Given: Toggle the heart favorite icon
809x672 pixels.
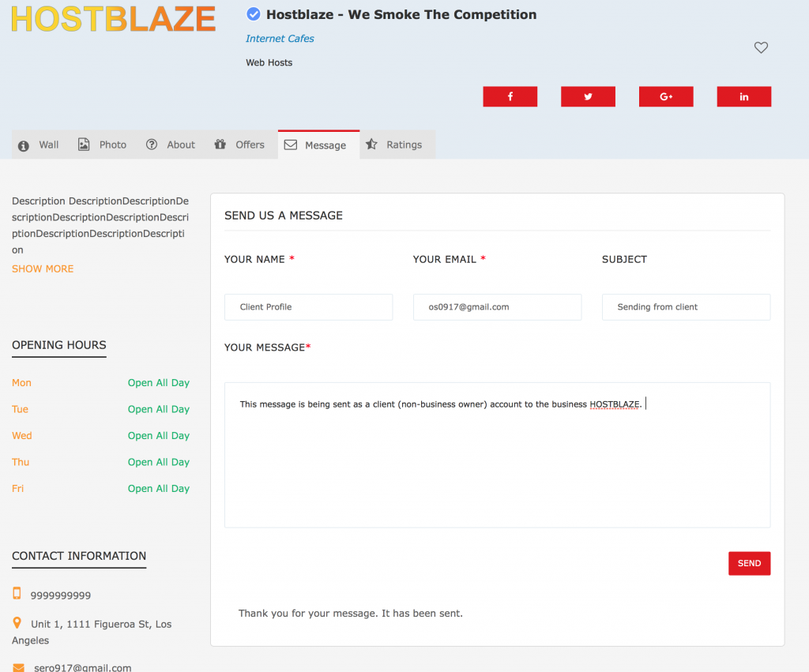Looking at the screenshot, I should [x=761, y=47].
